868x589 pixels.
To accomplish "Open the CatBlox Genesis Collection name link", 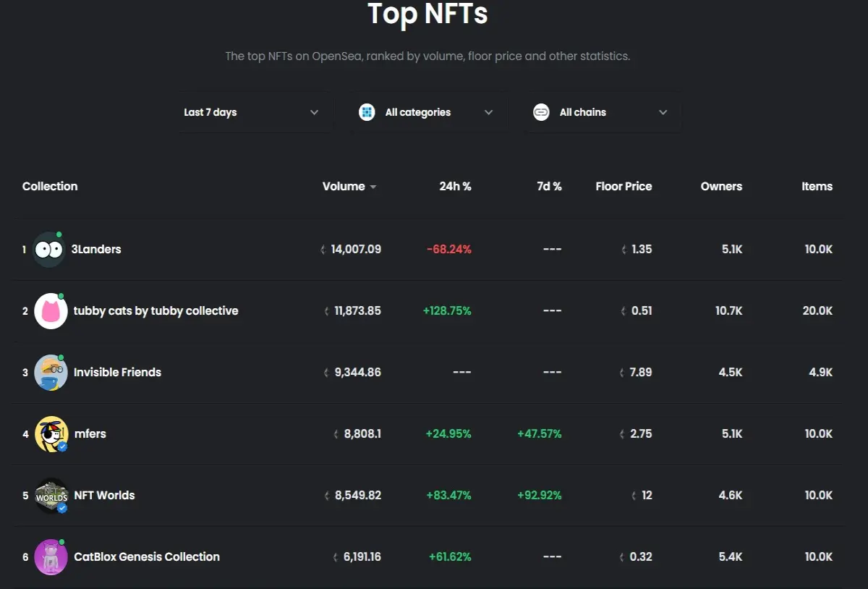I will tap(147, 556).
